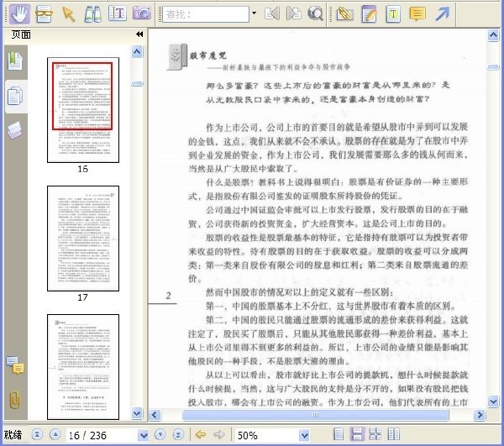This screenshot has width=504, height=446.
Task: Select page 16 thumbnail
Action: pos(83,110)
